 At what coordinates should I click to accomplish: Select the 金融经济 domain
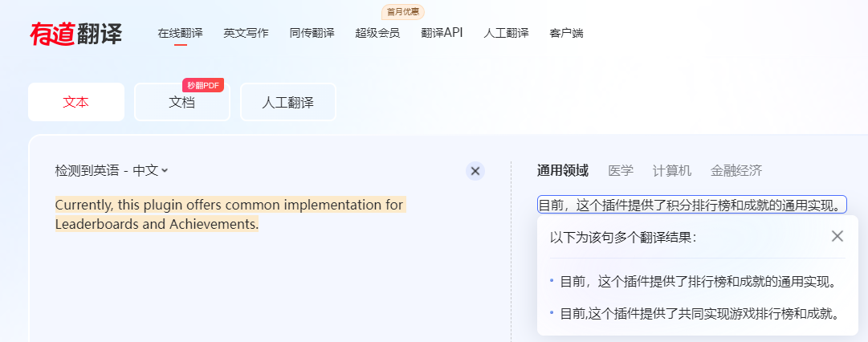click(x=736, y=170)
